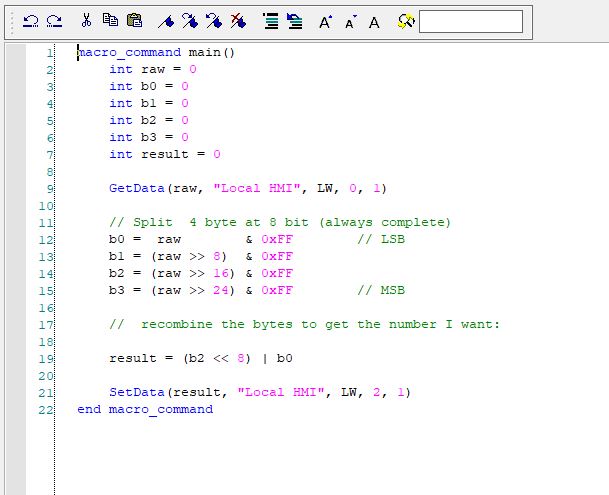Click the second indent icon with arrow
Image resolution: width=609 pixels, height=495 pixels.
tap(293, 21)
